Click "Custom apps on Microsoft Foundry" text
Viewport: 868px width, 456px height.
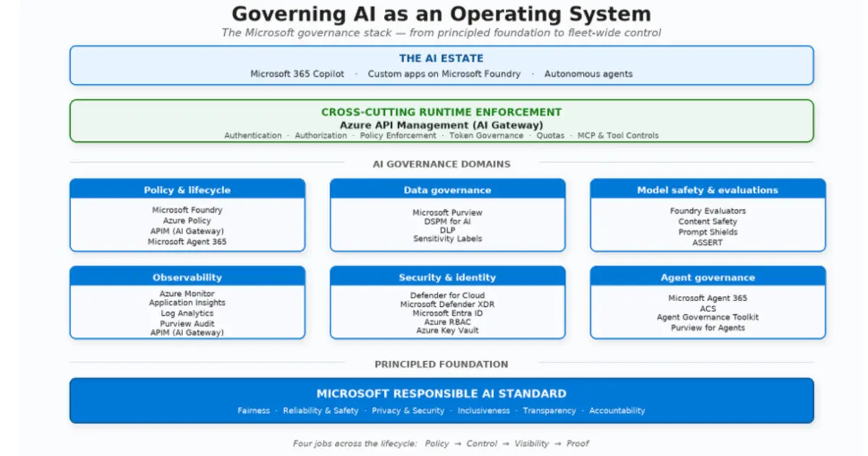pyautogui.click(x=444, y=74)
